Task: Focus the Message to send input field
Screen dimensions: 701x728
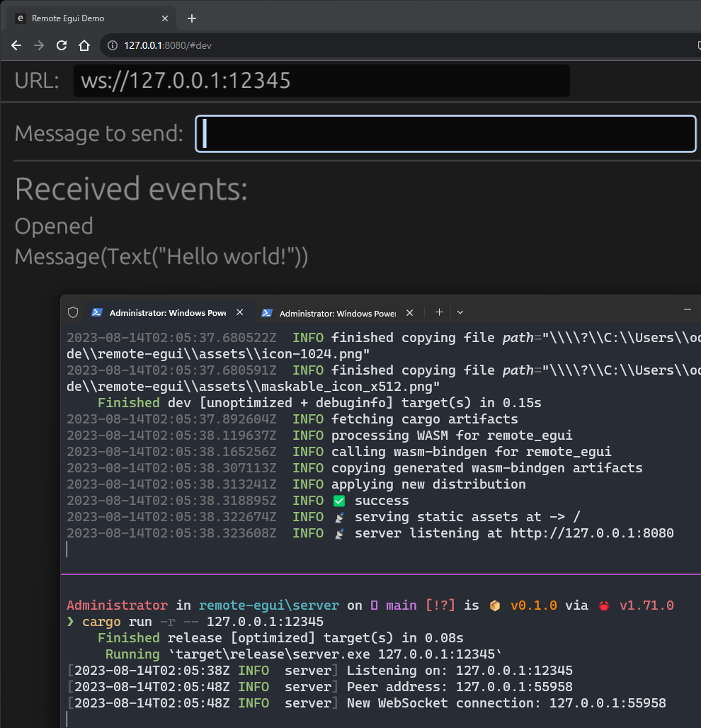Action: tap(445, 133)
